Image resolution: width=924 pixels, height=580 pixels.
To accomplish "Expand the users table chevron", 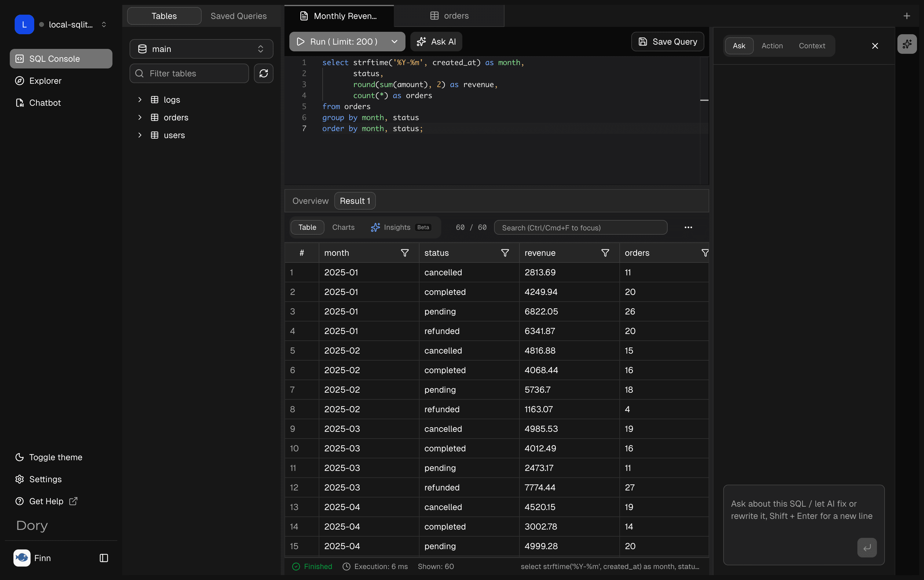I will coord(140,135).
